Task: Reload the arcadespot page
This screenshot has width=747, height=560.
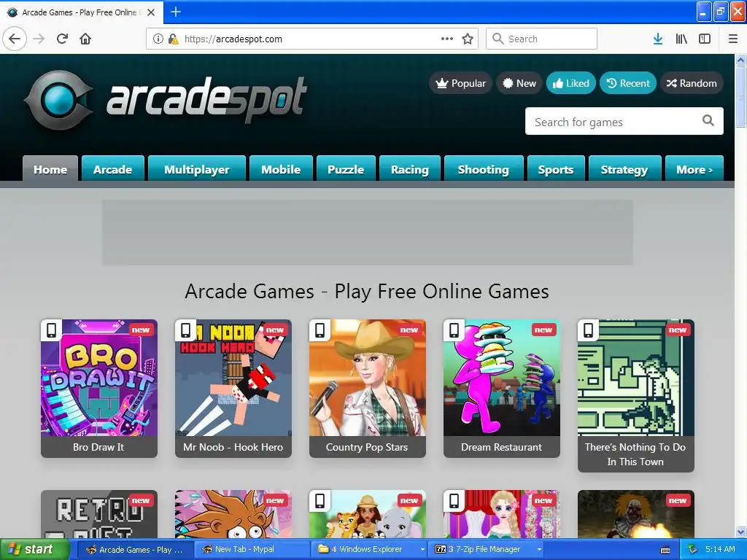Action: (x=62, y=39)
